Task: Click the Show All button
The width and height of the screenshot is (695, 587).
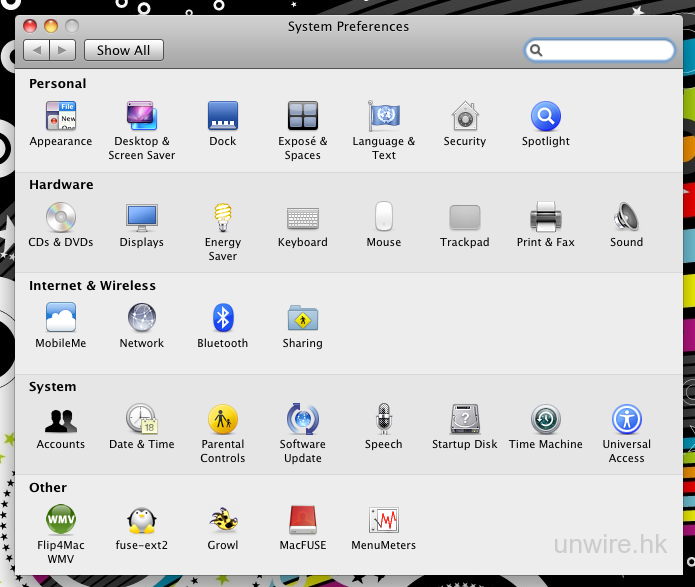Action: click(x=123, y=50)
